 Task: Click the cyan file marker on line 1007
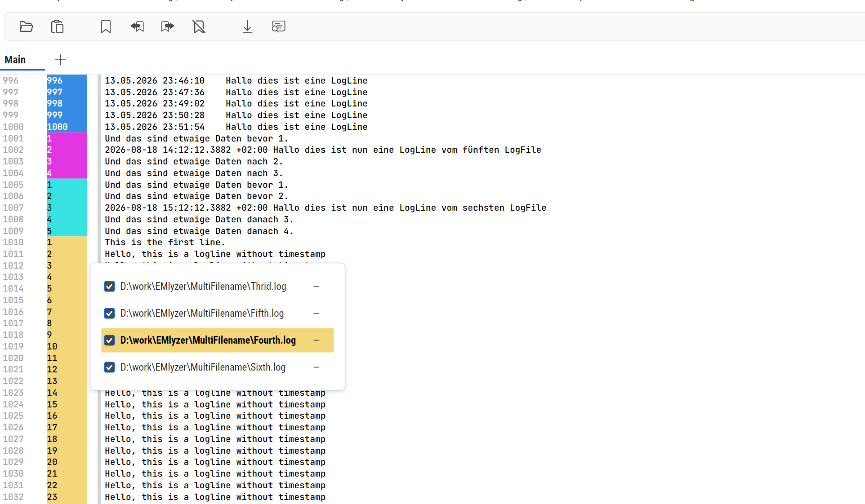67,208
